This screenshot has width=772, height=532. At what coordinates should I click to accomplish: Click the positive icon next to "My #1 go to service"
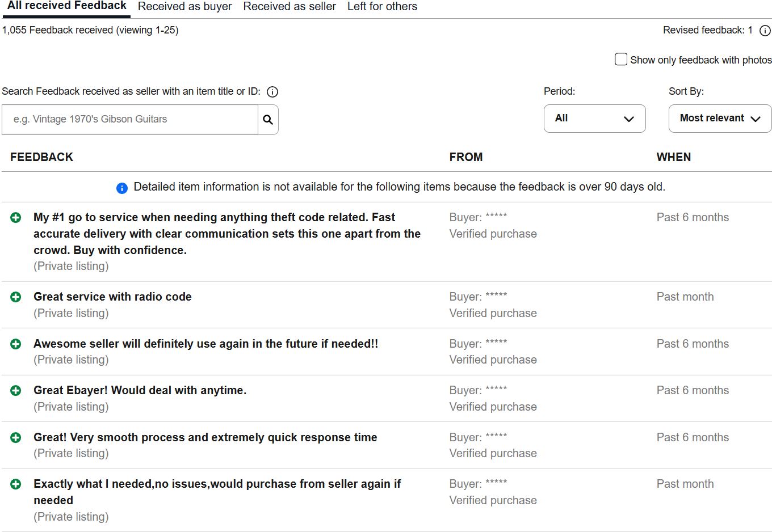(15, 217)
